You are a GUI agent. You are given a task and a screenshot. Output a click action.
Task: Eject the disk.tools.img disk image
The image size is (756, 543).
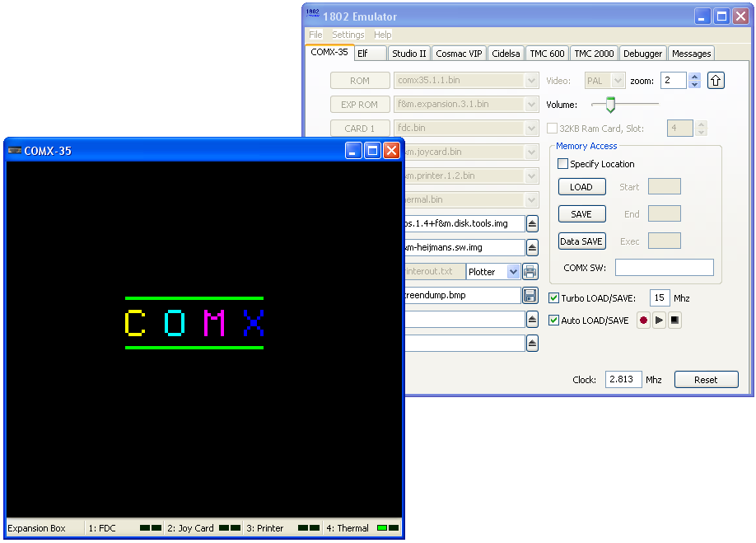[x=532, y=223]
